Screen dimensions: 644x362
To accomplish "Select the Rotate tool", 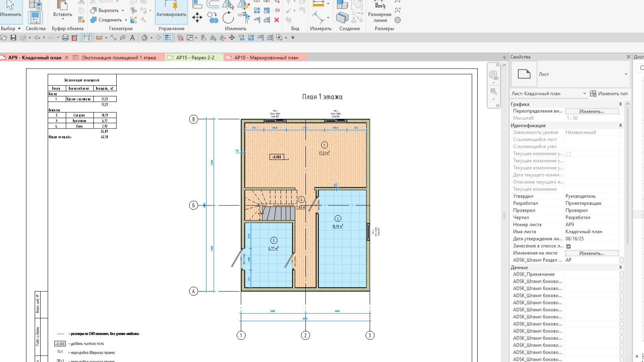I will pyautogui.click(x=229, y=18).
